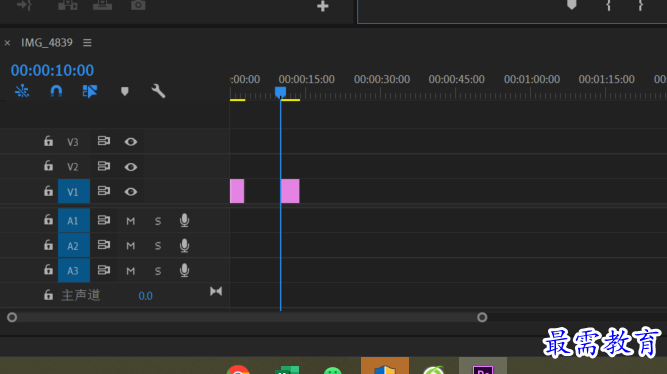
Task: Click the blue playhead marker
Action: point(280,92)
